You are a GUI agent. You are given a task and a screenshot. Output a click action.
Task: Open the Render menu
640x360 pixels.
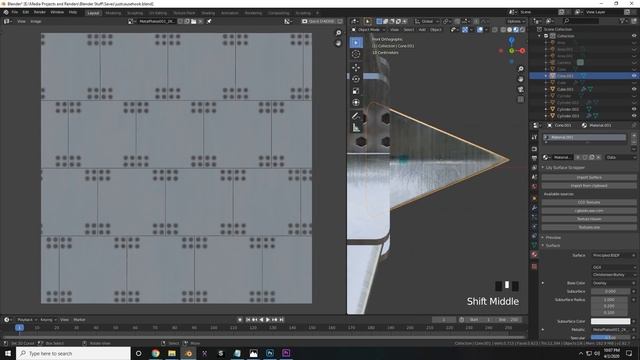(40, 12)
